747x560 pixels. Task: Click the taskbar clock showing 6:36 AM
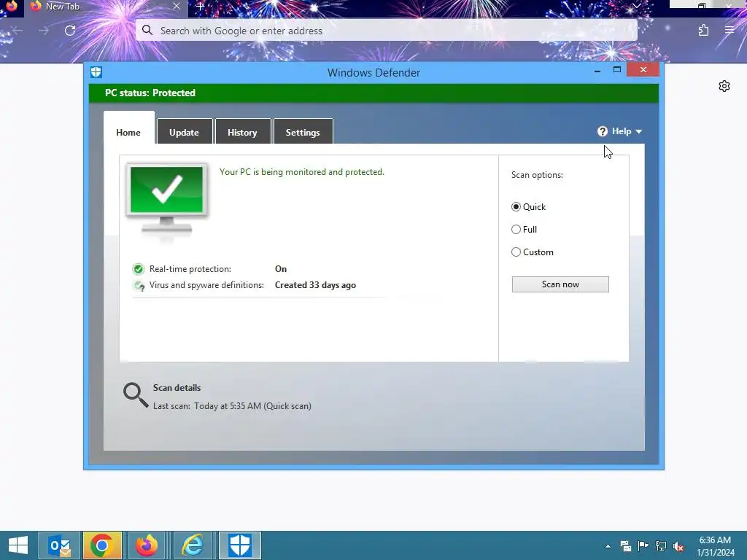point(715,546)
